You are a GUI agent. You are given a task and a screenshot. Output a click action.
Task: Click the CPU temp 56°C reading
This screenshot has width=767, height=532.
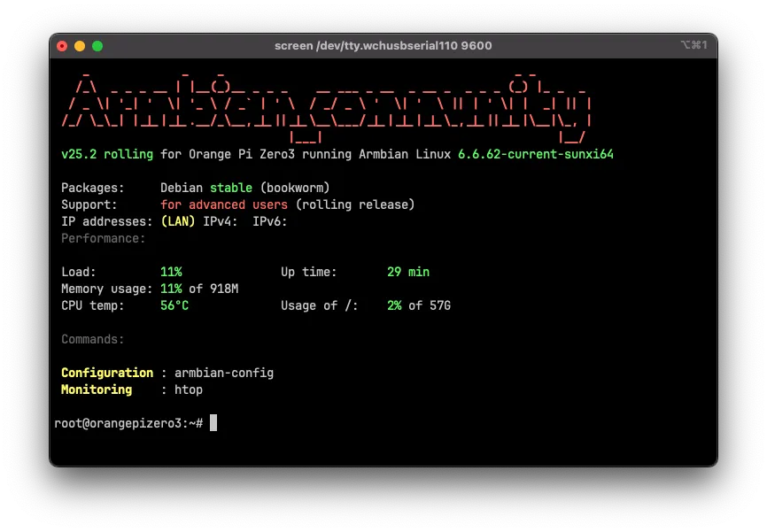(x=175, y=305)
